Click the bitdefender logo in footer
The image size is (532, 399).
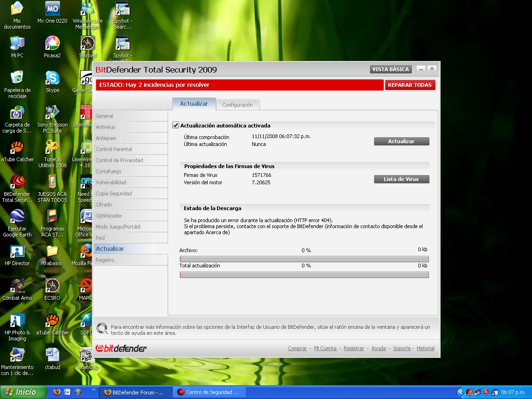(121, 348)
